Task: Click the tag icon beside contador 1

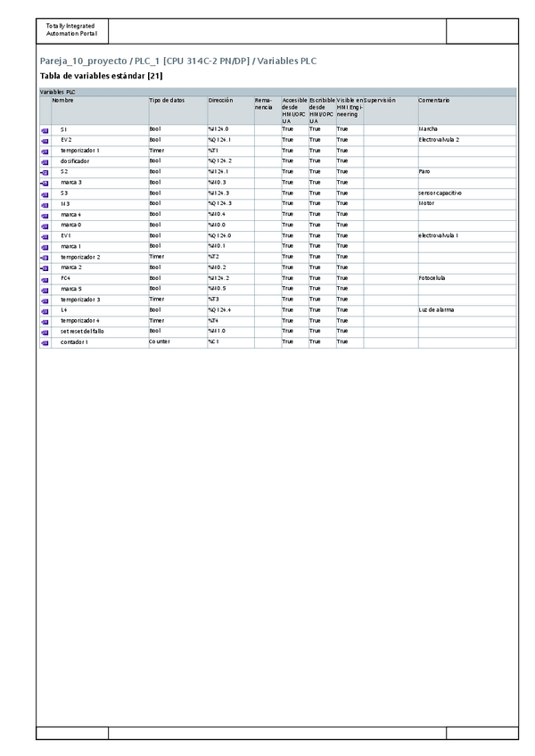Action: [x=45, y=343]
